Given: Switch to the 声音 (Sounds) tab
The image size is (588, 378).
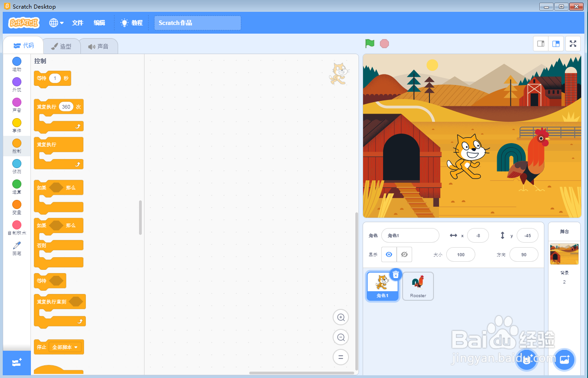Looking at the screenshot, I should tap(99, 46).
